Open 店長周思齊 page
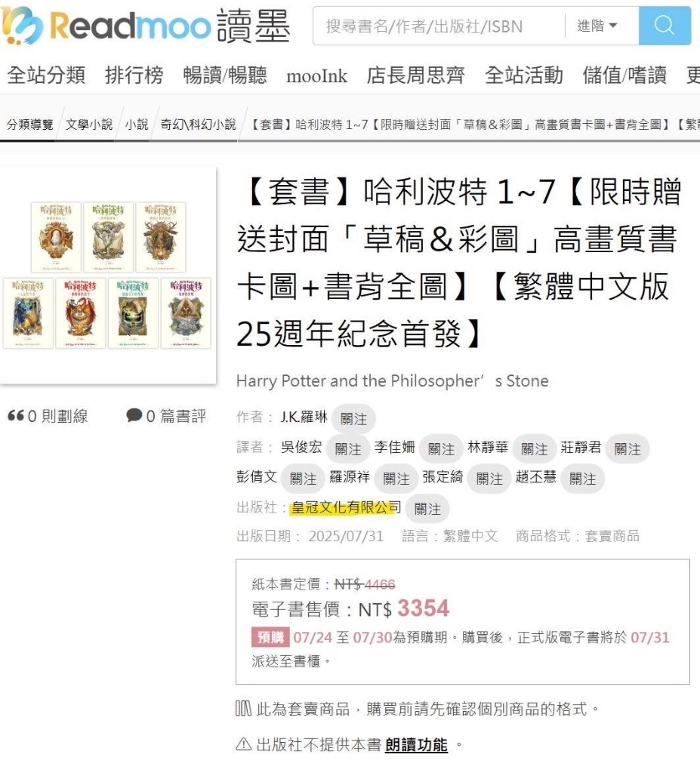Viewport: 700px width, 773px height. 415,75
